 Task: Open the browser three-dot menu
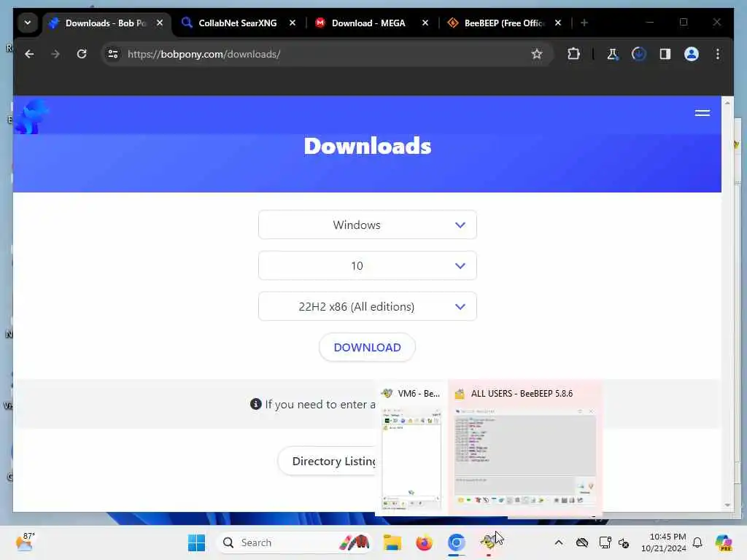click(718, 54)
